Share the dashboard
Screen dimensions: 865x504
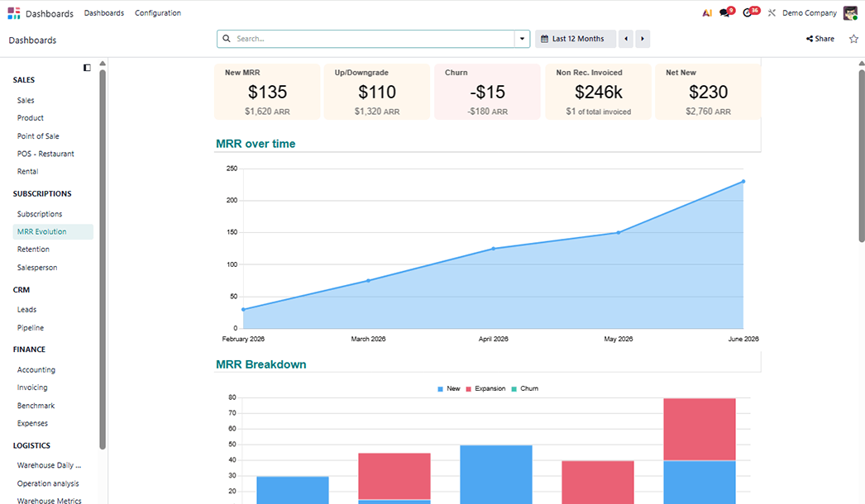click(x=820, y=39)
